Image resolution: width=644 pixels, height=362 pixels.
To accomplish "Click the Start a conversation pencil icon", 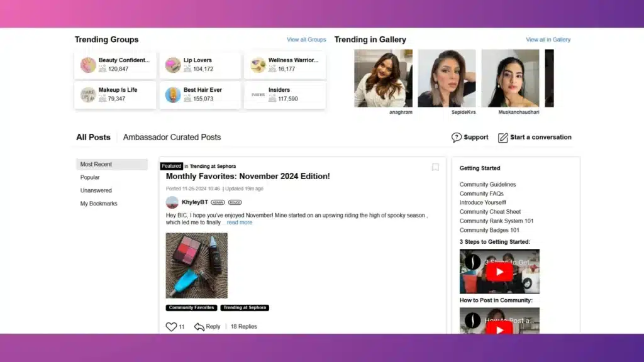I will [502, 137].
